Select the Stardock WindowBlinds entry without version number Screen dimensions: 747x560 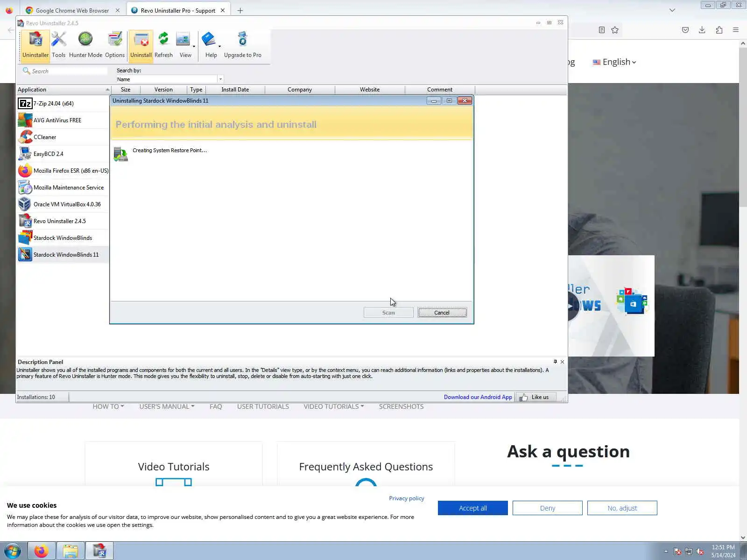[x=63, y=238]
